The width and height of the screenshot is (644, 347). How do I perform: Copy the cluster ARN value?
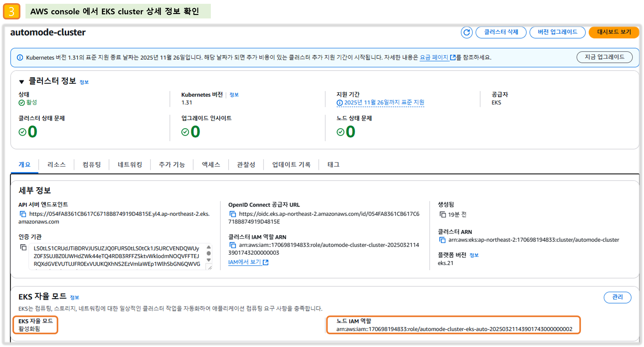(442, 240)
